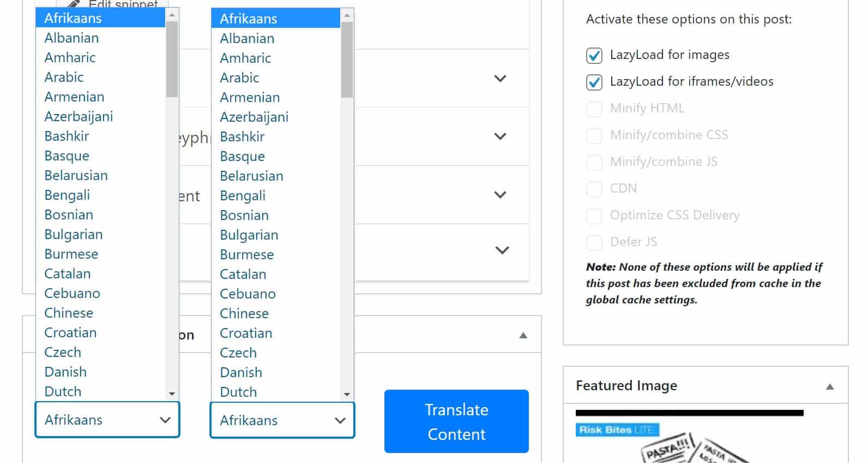Click scroll-down arrow of right language list
868x465 pixels.
(347, 394)
